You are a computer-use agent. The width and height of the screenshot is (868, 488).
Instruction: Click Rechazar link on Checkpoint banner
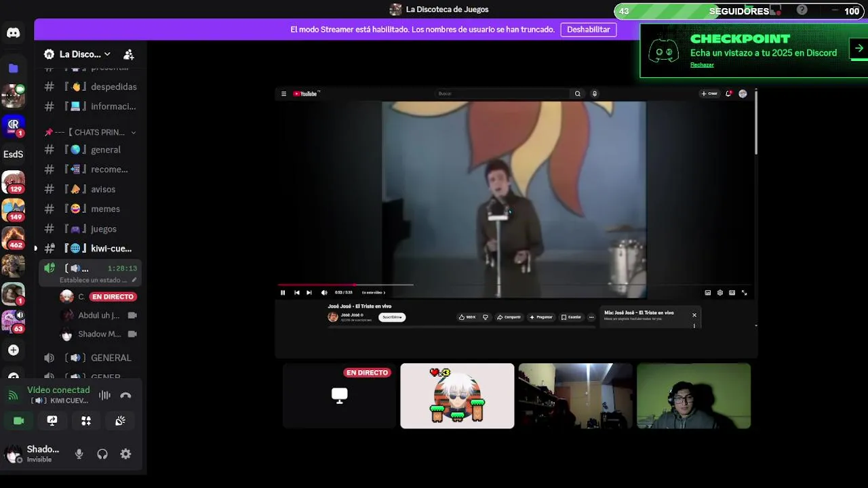point(702,65)
